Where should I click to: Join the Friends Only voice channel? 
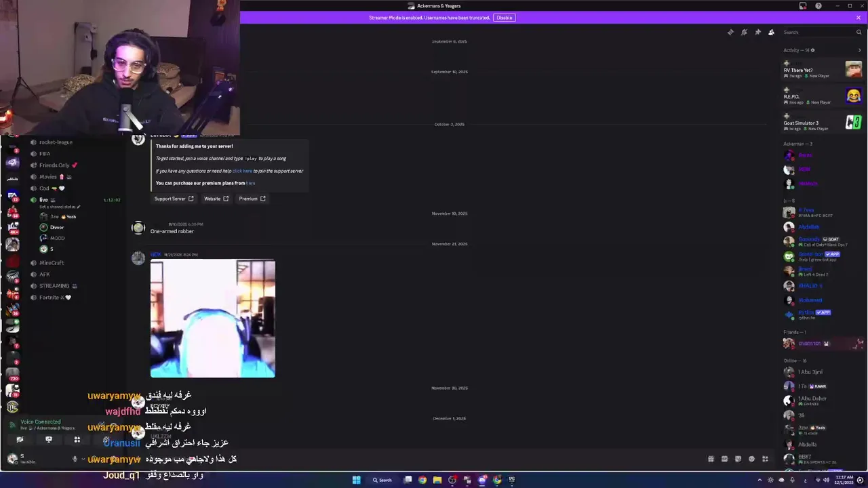click(x=73, y=165)
